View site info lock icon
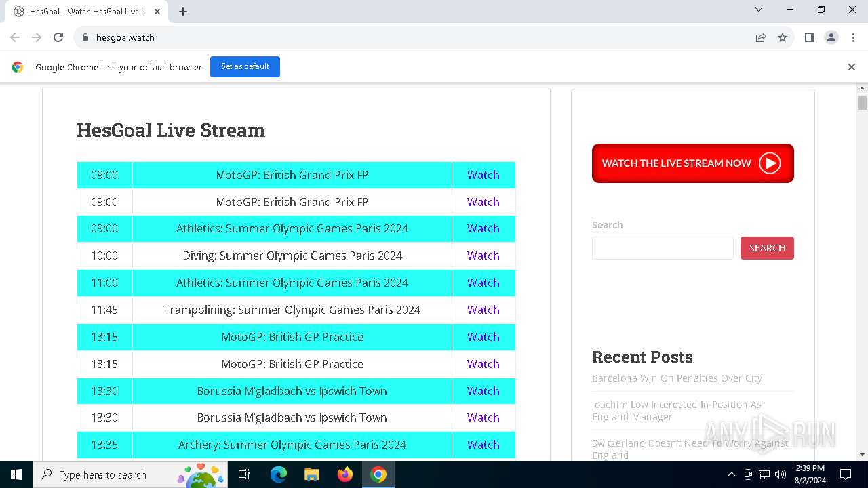The width and height of the screenshot is (868, 488). click(x=85, y=37)
